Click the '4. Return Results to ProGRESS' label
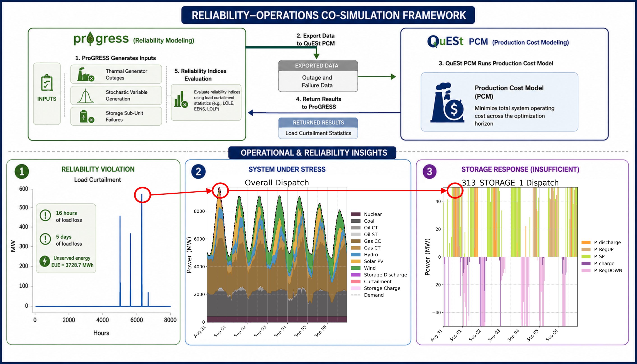The height and width of the screenshot is (364, 637). 318,103
